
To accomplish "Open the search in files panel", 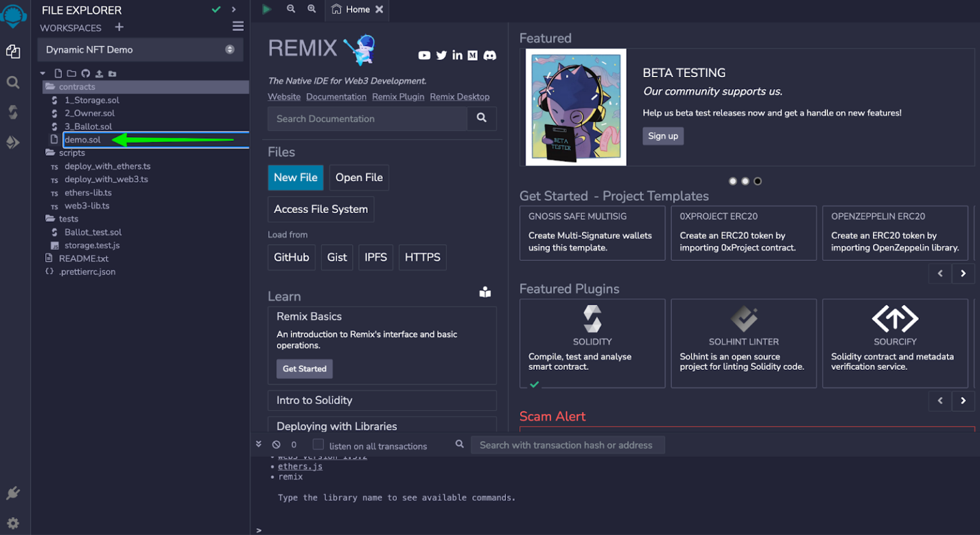I will point(13,82).
